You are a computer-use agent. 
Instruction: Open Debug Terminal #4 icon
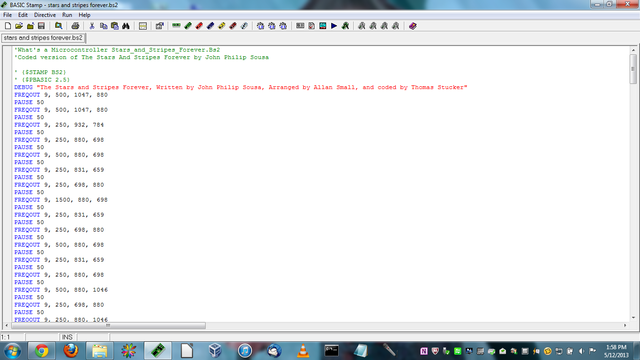point(396,26)
